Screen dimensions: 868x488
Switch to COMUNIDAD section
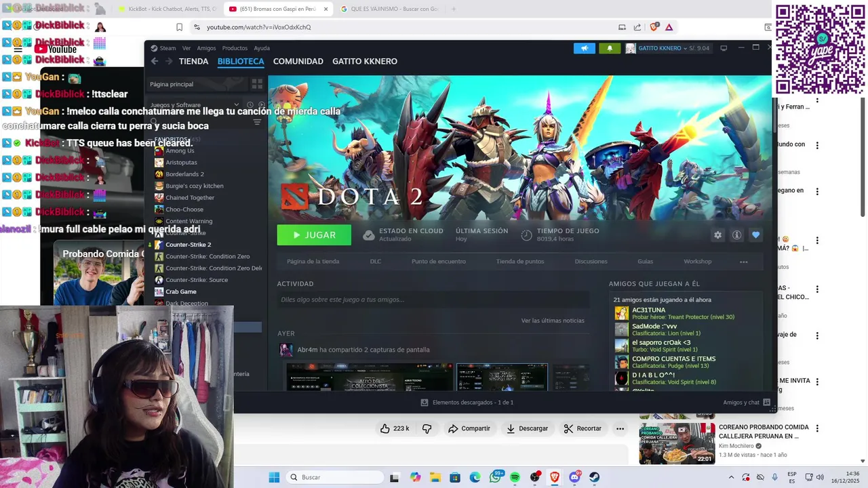(298, 61)
